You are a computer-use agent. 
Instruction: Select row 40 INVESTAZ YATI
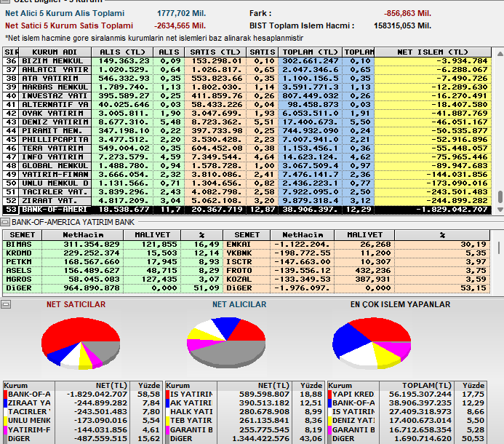pos(247,96)
